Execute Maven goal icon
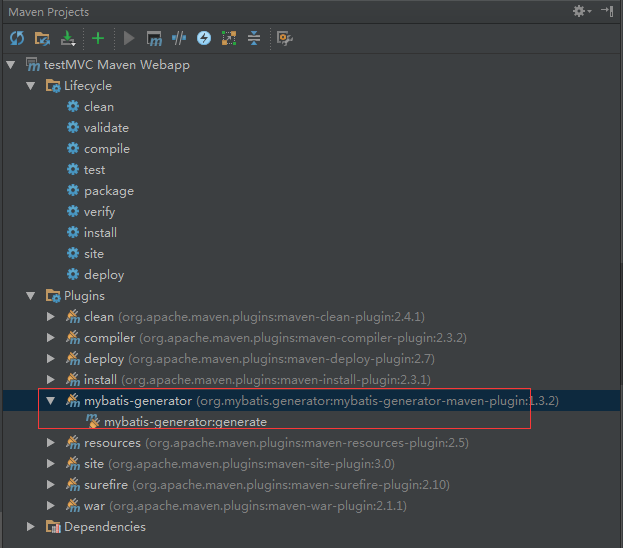Viewport: 623px width, 548px height. coord(154,39)
